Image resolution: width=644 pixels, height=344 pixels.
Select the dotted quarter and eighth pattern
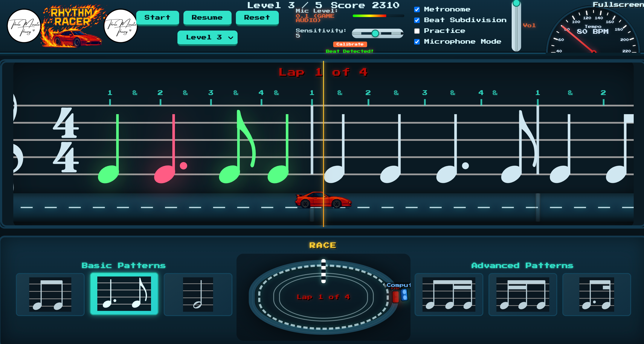(x=124, y=294)
